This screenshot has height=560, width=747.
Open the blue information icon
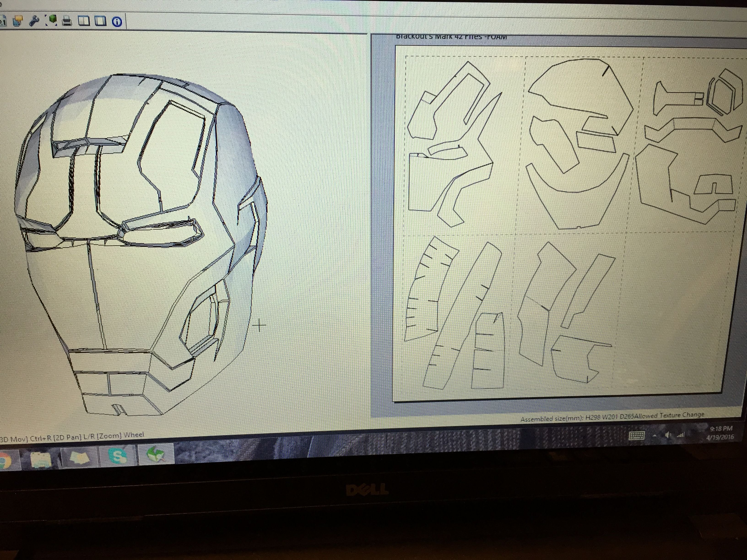click(117, 22)
